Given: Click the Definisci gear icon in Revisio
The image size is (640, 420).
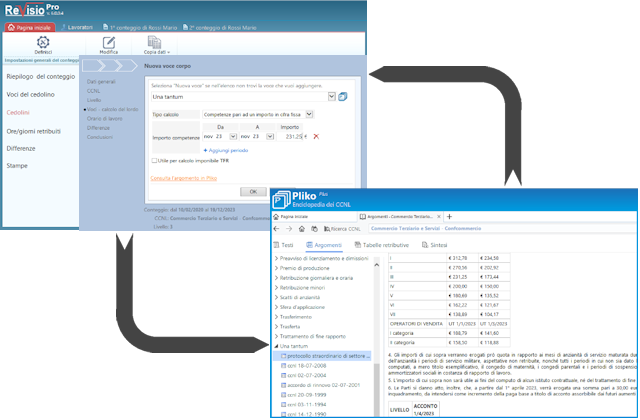Looking at the screenshot, I should 43,42.
